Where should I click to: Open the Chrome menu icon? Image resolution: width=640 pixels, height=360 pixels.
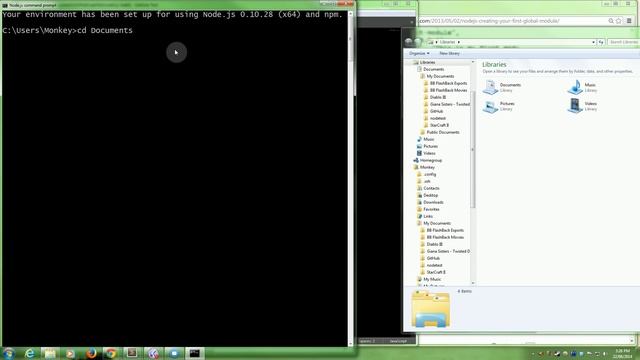[629, 21]
